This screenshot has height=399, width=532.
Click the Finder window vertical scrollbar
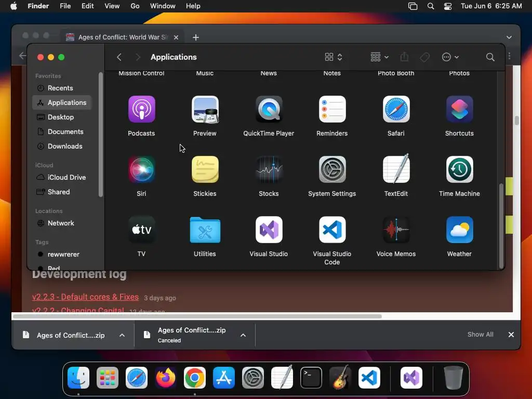(x=501, y=226)
